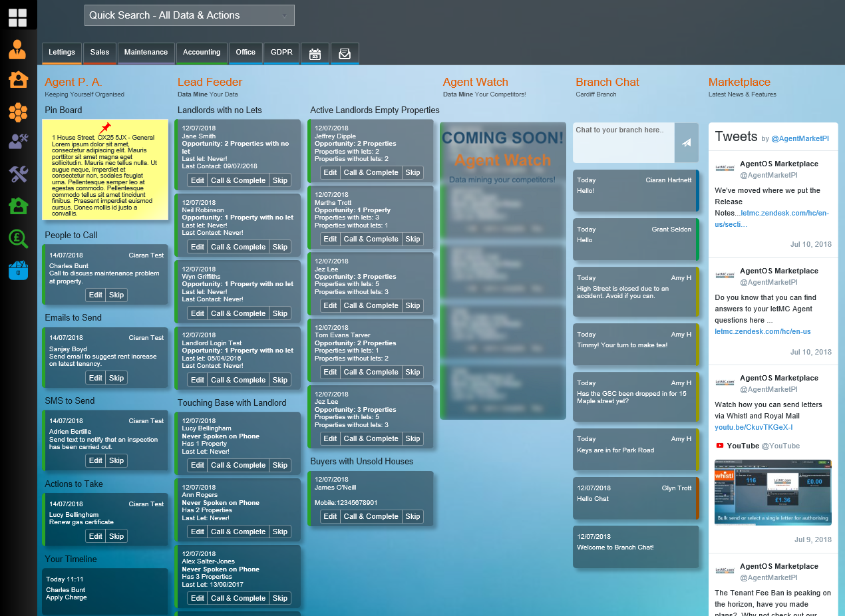Open the dashboard grid icon in the sidebar
The image size is (845, 616).
pos(18,17)
